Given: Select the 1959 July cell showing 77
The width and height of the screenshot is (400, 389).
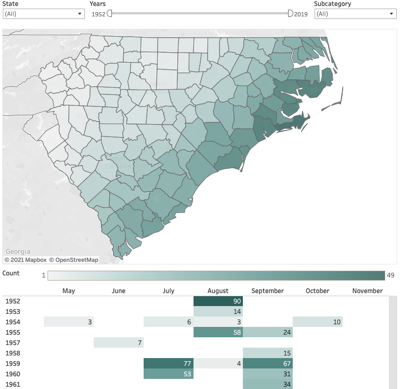Looking at the screenshot, I should (168, 363).
